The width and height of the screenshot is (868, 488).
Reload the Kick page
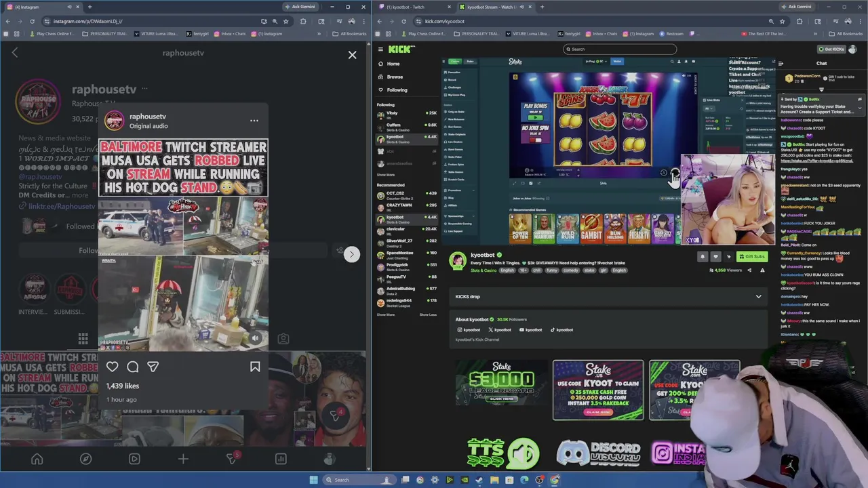[403, 21]
